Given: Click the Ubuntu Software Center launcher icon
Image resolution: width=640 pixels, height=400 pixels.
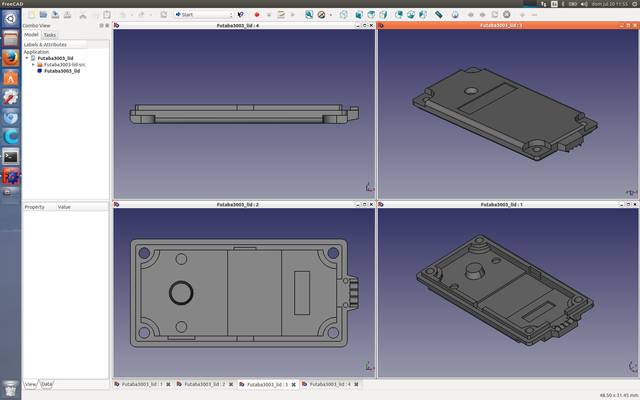Looking at the screenshot, I should [x=11, y=76].
